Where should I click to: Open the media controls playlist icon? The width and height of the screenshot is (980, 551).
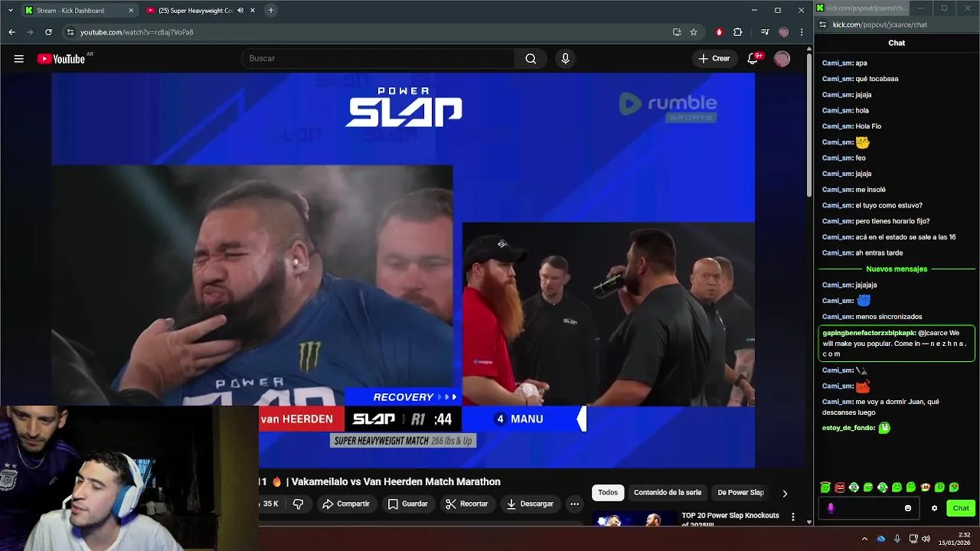pos(765,32)
